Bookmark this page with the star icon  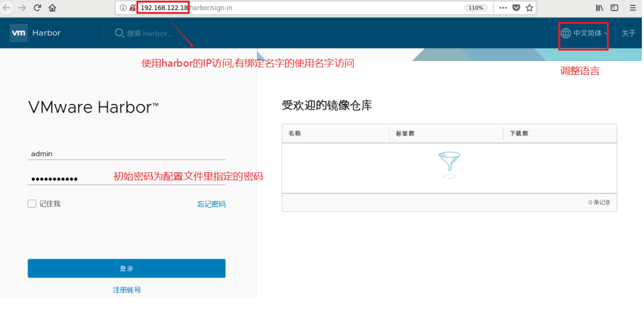click(x=529, y=8)
